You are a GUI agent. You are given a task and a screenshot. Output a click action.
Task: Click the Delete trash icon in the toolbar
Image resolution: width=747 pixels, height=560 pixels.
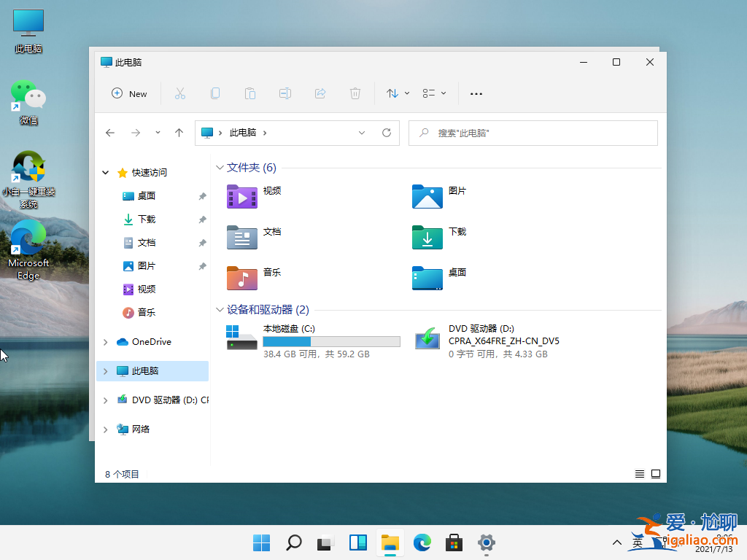355,93
